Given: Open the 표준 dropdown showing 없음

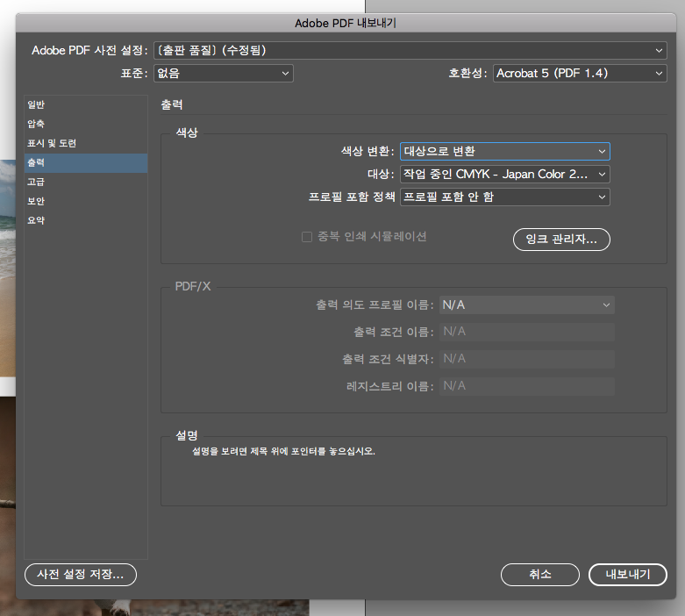Looking at the screenshot, I should tap(224, 74).
